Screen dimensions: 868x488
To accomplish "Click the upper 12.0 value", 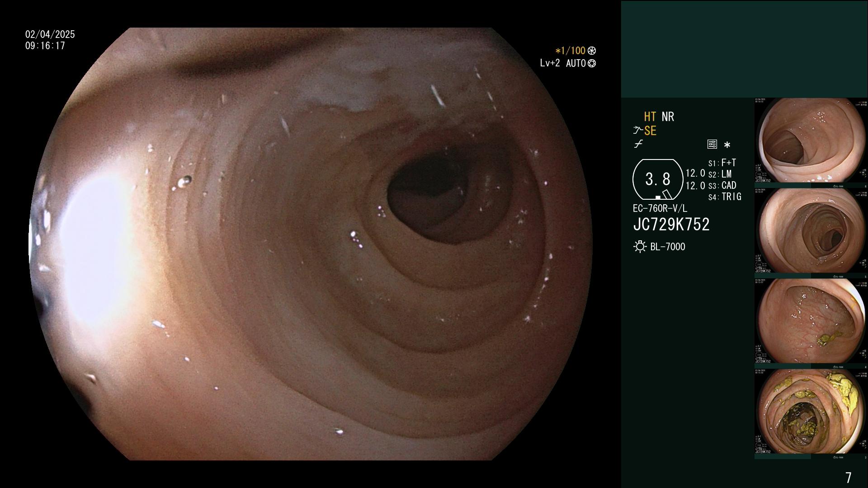I will point(695,174).
